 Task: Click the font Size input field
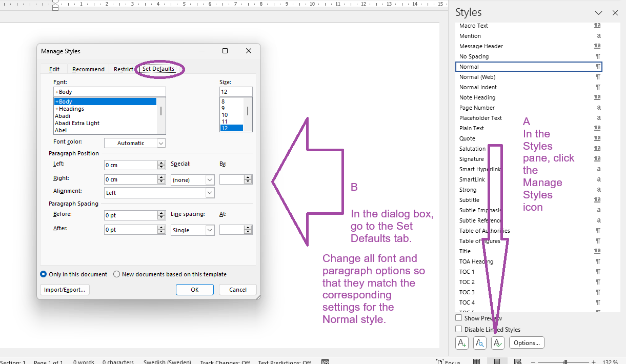pos(236,92)
